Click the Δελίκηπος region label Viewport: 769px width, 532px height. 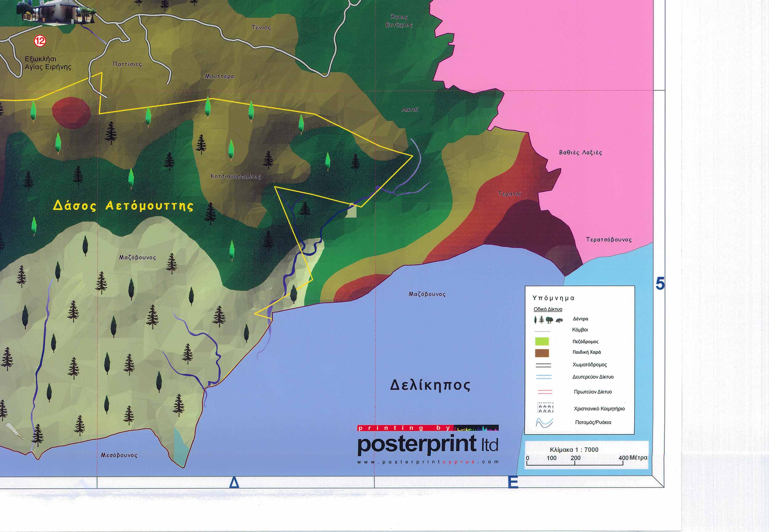click(x=430, y=386)
